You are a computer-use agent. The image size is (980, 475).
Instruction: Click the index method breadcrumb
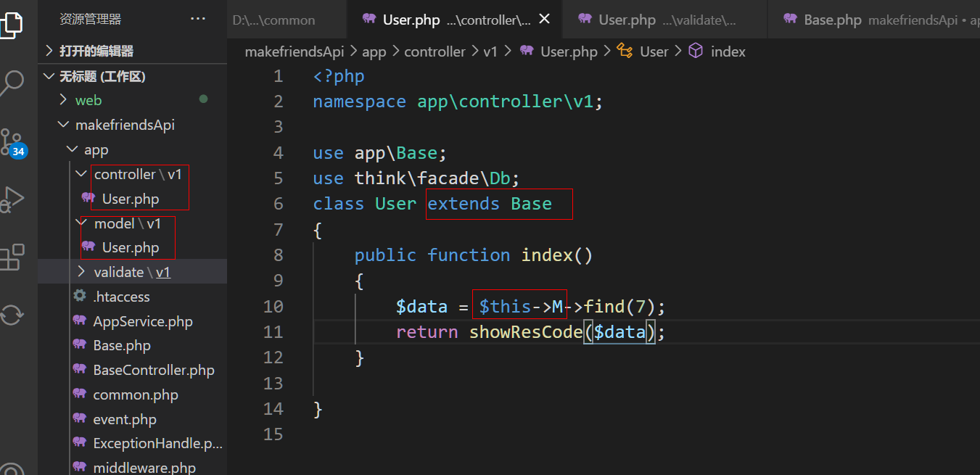click(728, 51)
